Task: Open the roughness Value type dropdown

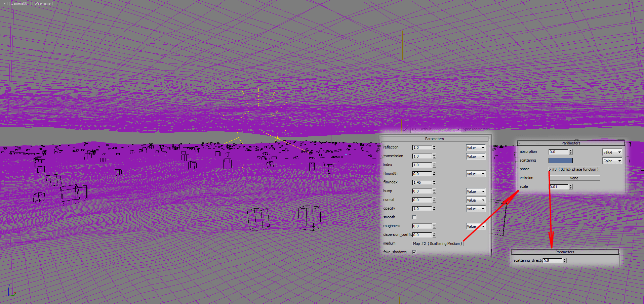Action: pos(476,226)
